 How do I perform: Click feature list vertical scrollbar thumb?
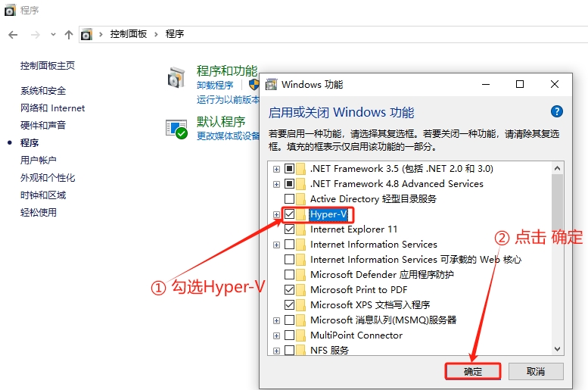(x=557, y=203)
